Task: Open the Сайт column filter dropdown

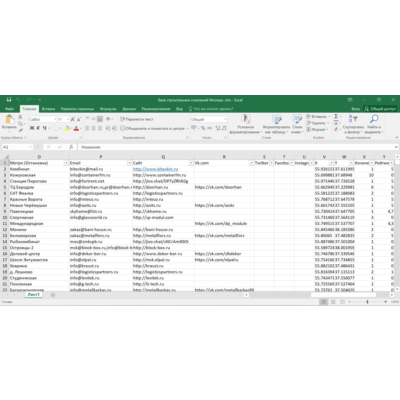Action: (191, 163)
